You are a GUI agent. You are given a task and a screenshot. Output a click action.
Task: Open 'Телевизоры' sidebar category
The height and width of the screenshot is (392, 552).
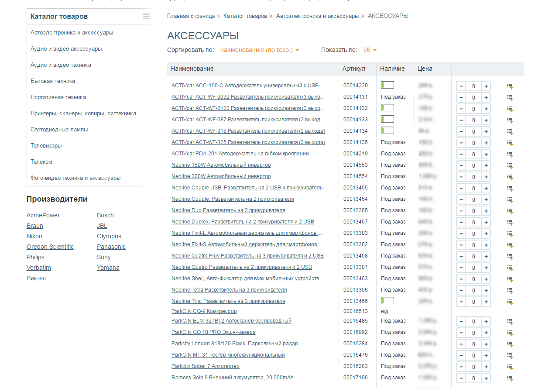46,146
